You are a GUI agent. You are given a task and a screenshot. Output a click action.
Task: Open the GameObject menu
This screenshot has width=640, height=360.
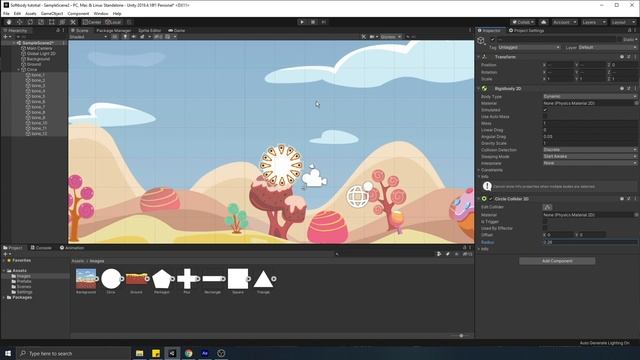click(52, 13)
